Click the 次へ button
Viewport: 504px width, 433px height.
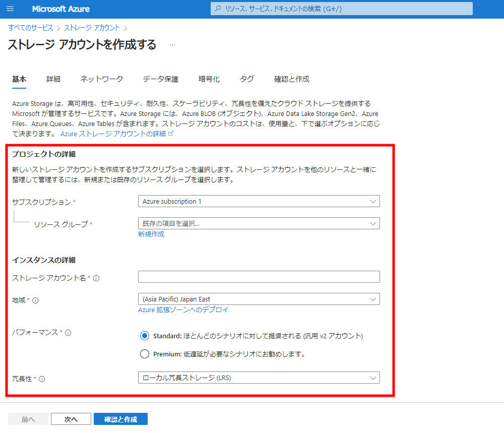(x=71, y=419)
